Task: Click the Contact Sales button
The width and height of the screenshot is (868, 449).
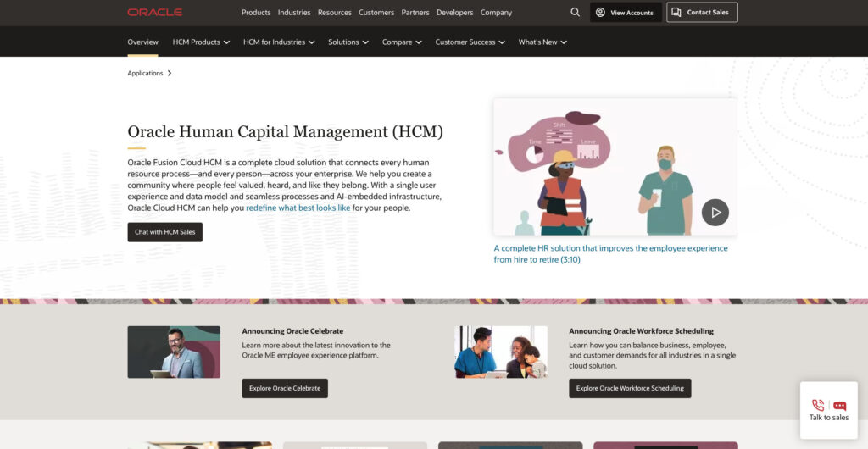Action: (702, 13)
